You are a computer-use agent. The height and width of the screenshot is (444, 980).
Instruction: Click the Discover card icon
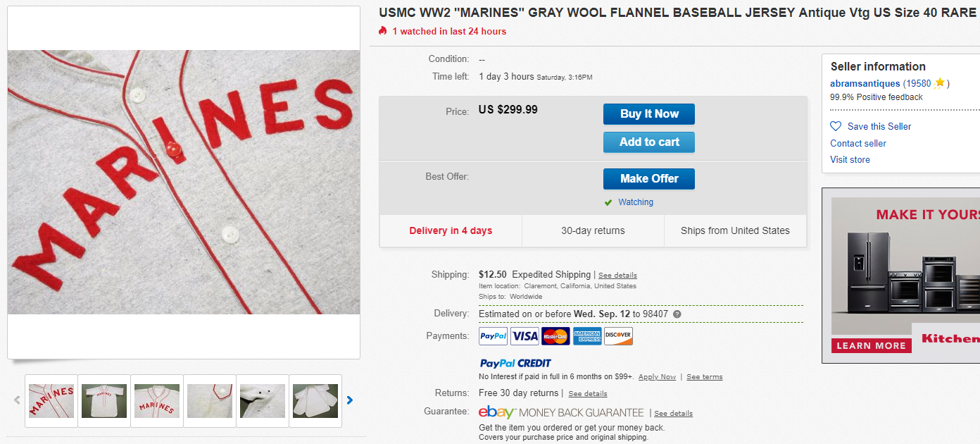(x=618, y=336)
